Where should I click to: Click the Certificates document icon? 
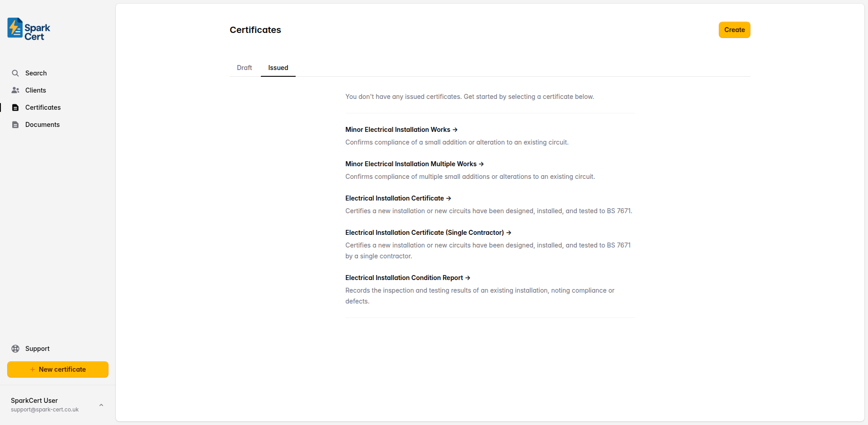15,107
